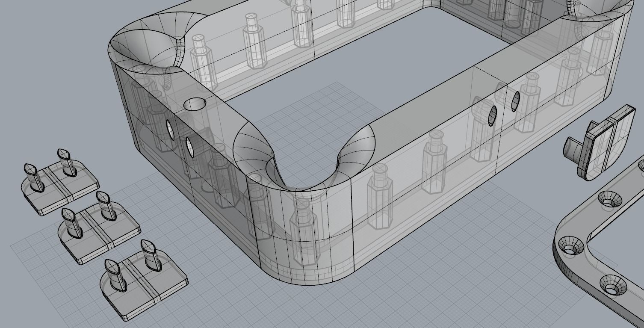This screenshot has width=644, height=328.
Task: Click the round hole on the enclosure's top face
Action: coord(195,103)
